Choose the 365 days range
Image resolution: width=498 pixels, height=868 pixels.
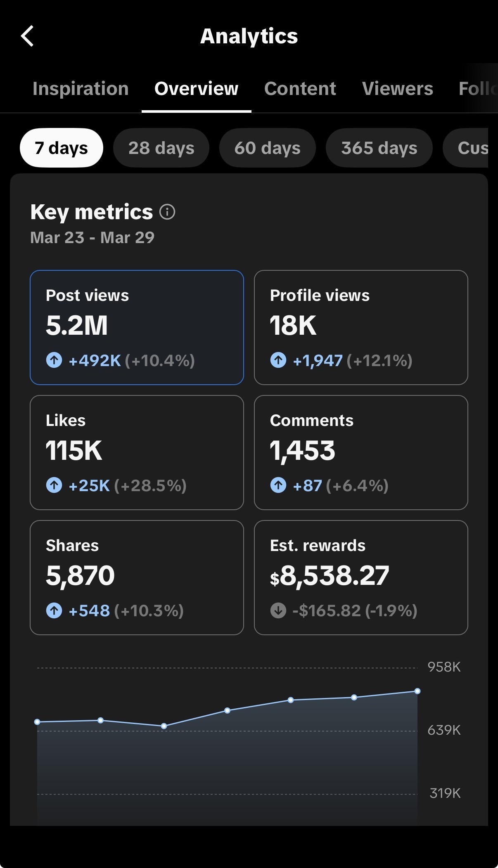[x=379, y=148]
